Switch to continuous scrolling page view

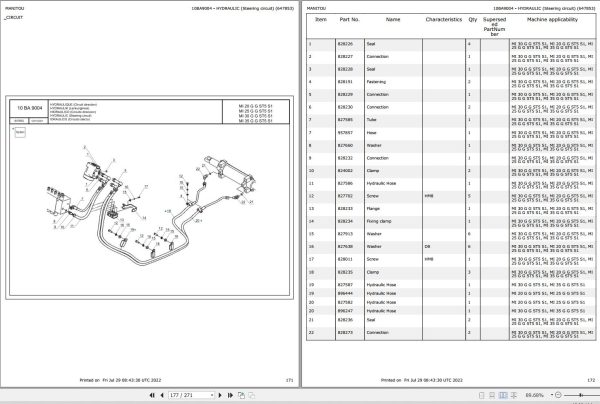tap(492, 395)
